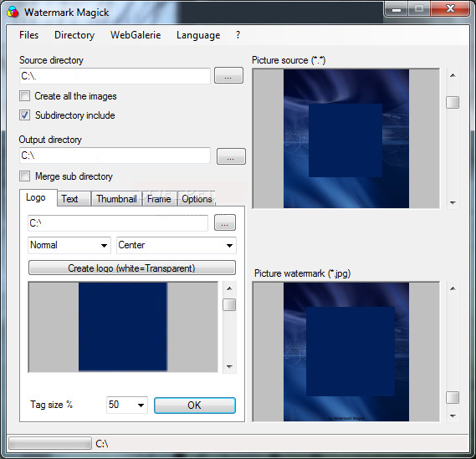Click Picture source scrollbar thumb
This screenshot has width=476, height=459.
(x=453, y=102)
